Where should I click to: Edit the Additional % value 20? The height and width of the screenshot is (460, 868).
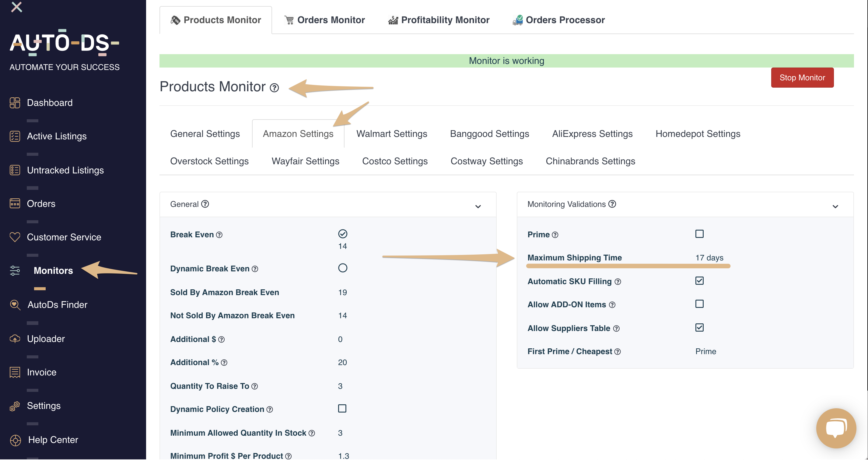point(342,362)
